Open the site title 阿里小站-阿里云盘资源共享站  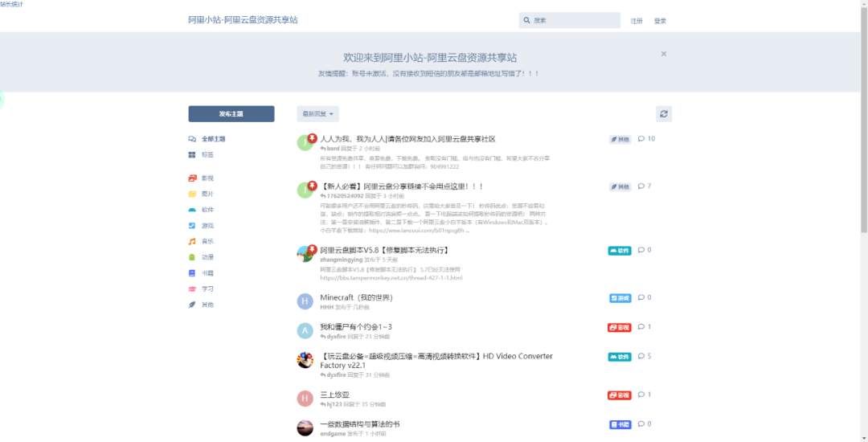coord(243,20)
